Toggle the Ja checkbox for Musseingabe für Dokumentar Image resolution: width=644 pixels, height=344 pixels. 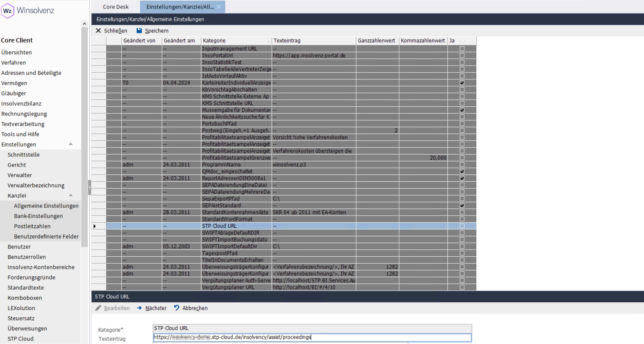(462, 110)
